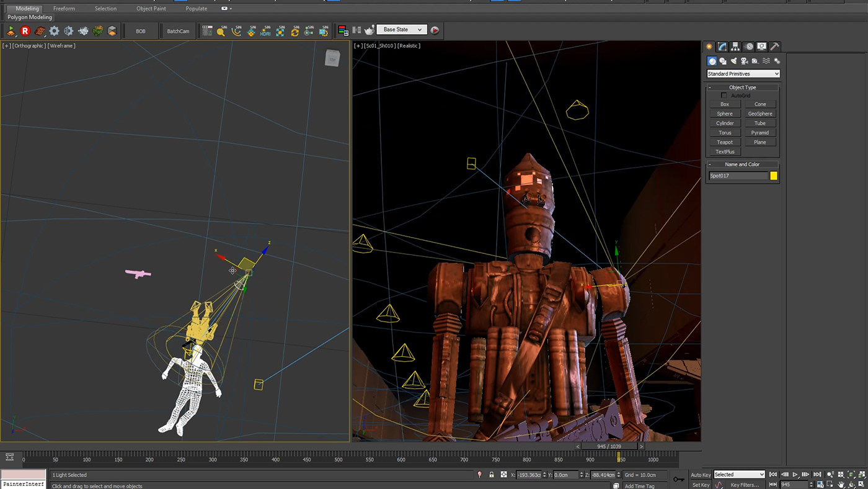Switch to the Object Paint ribbon tab
This screenshot has height=489, width=868.
(x=151, y=9)
